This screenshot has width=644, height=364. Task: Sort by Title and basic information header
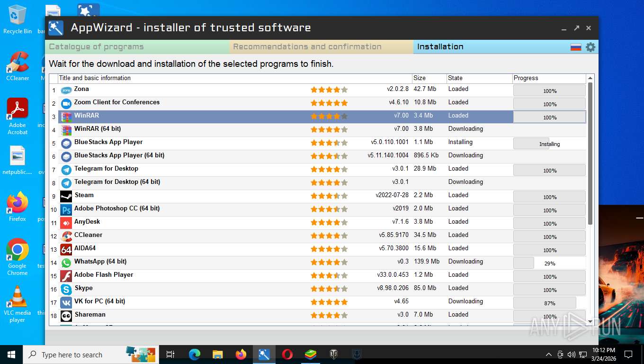click(235, 78)
